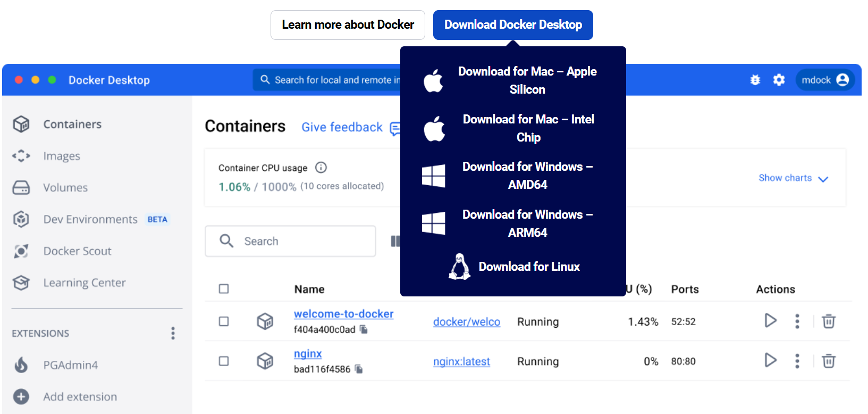The height and width of the screenshot is (414, 868).
Task: Click the PGAdmin4 extension icon
Action: (x=21, y=365)
